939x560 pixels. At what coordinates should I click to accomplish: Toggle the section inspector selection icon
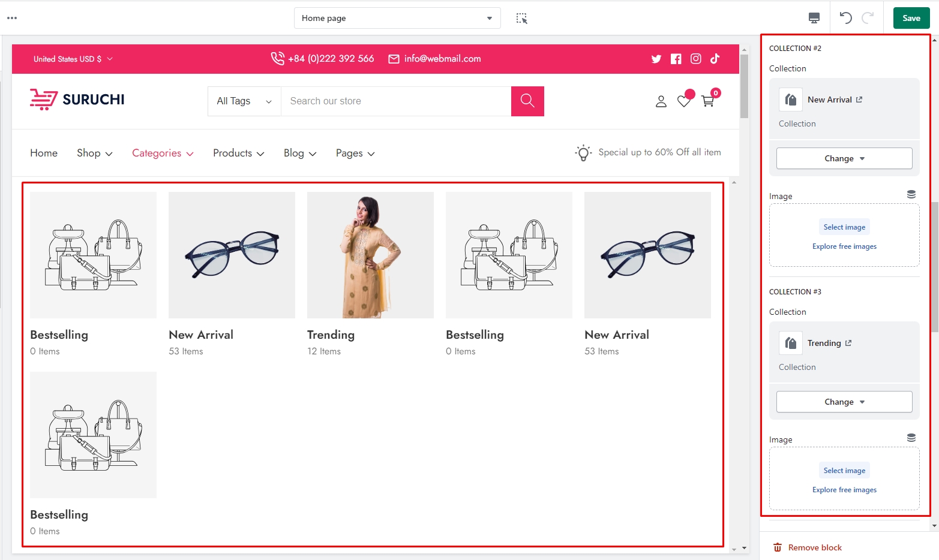[521, 19]
